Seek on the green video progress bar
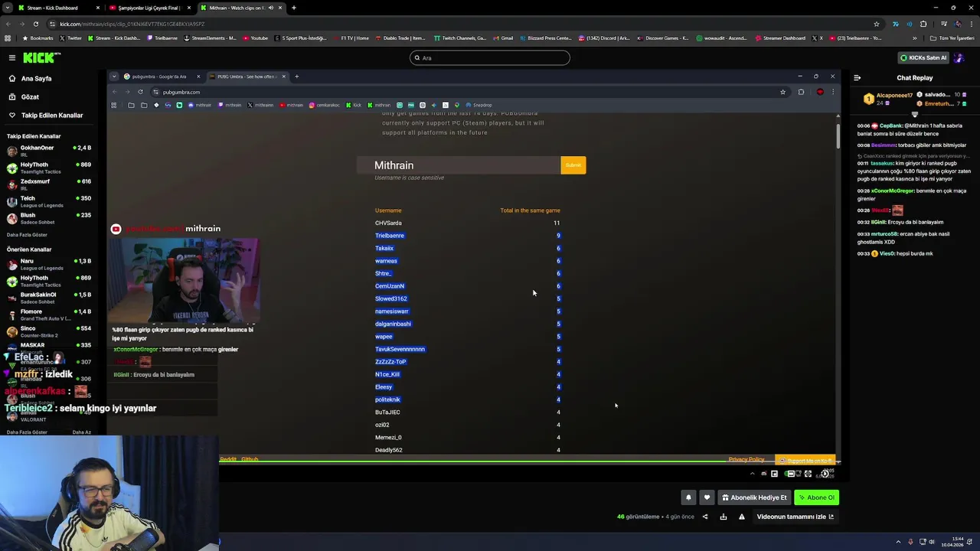The width and height of the screenshot is (980, 551). pyautogui.click(x=528, y=463)
